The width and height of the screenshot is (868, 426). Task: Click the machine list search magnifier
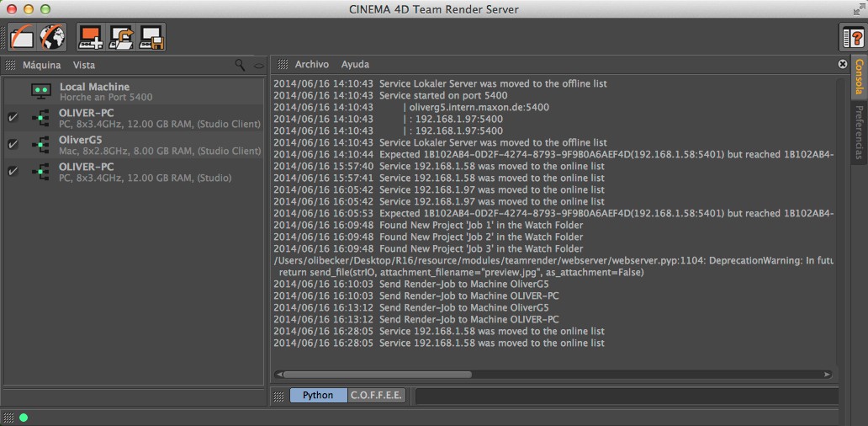coord(240,65)
